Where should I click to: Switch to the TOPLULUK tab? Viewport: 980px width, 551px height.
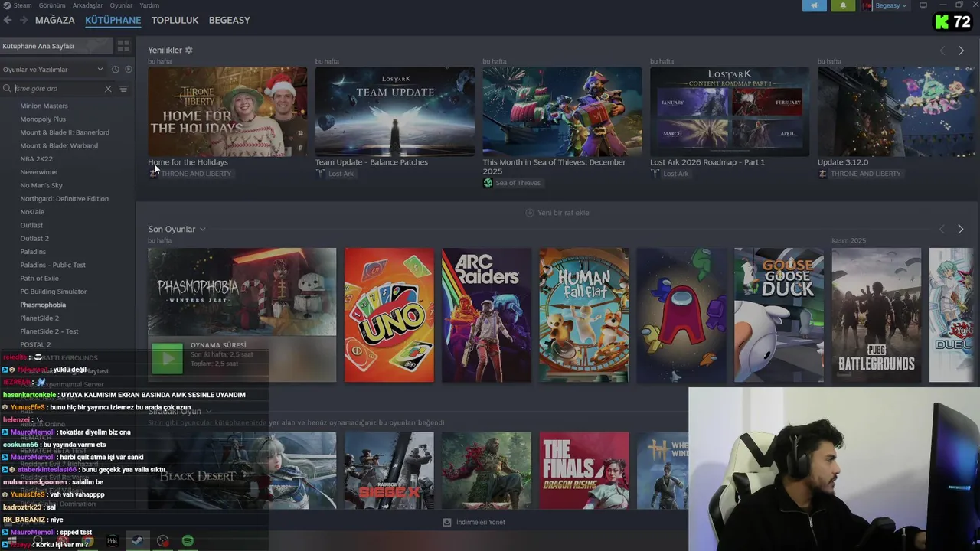175,20
